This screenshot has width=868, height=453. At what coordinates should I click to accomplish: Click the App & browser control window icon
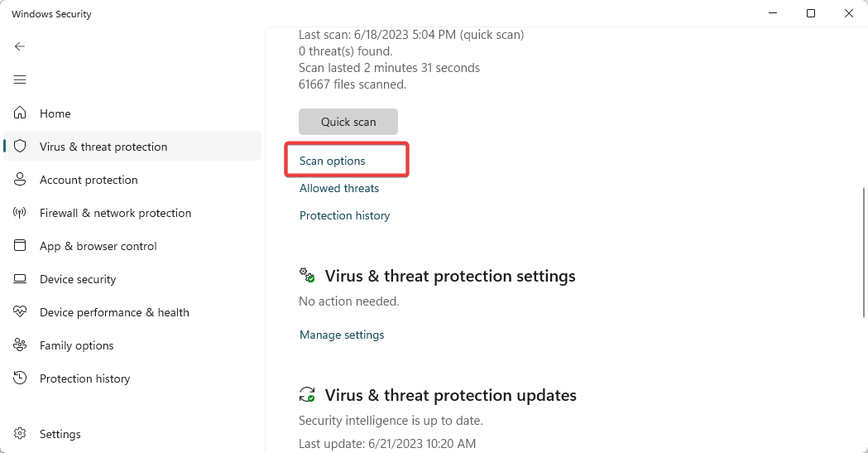pyautogui.click(x=20, y=245)
